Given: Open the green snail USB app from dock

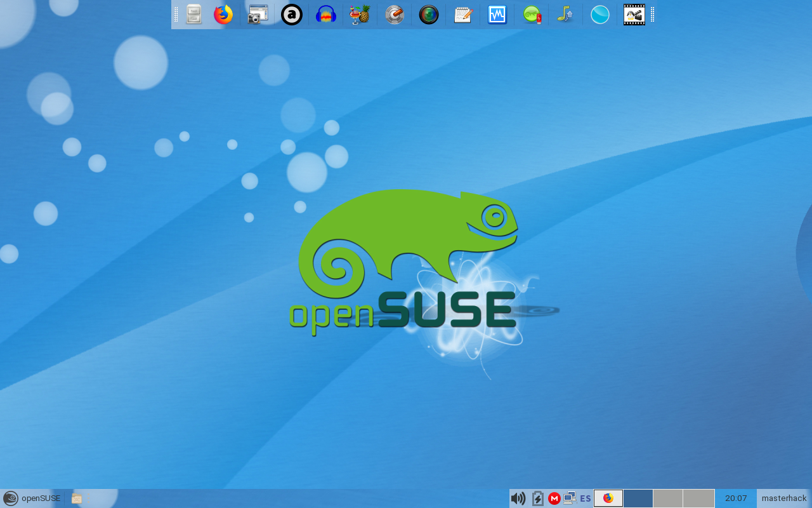Looking at the screenshot, I should pyautogui.click(x=531, y=14).
